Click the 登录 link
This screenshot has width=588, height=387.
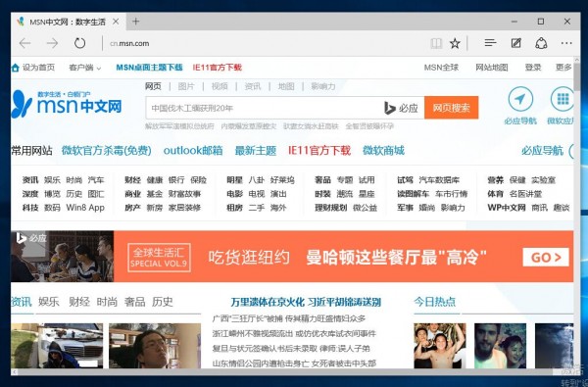pos(533,68)
